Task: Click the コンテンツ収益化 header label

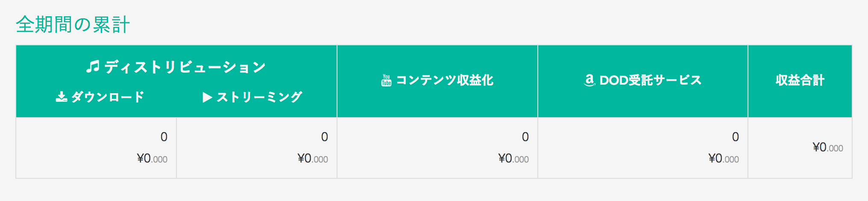Action: click(445, 80)
